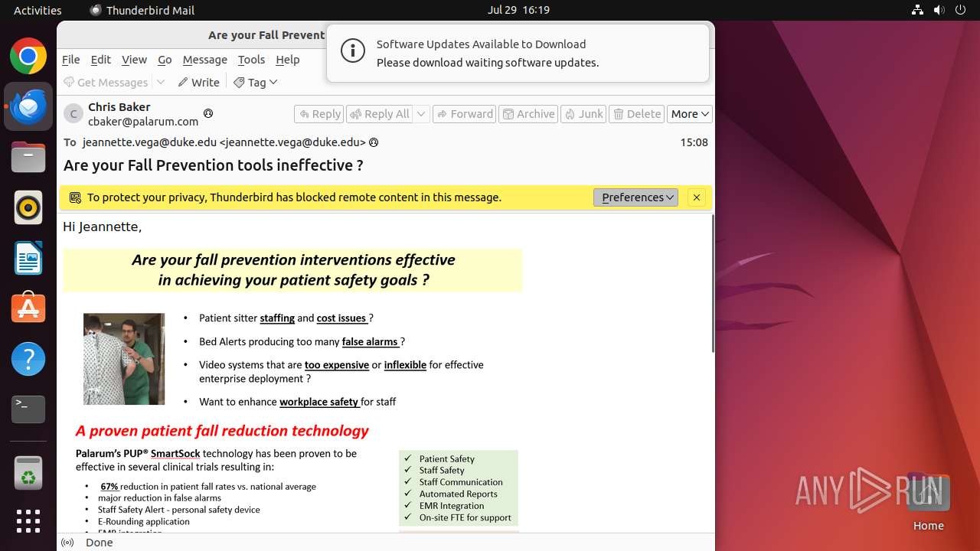980x551 pixels.
Task: Click the blocked remote content icon
Action: [x=75, y=197]
